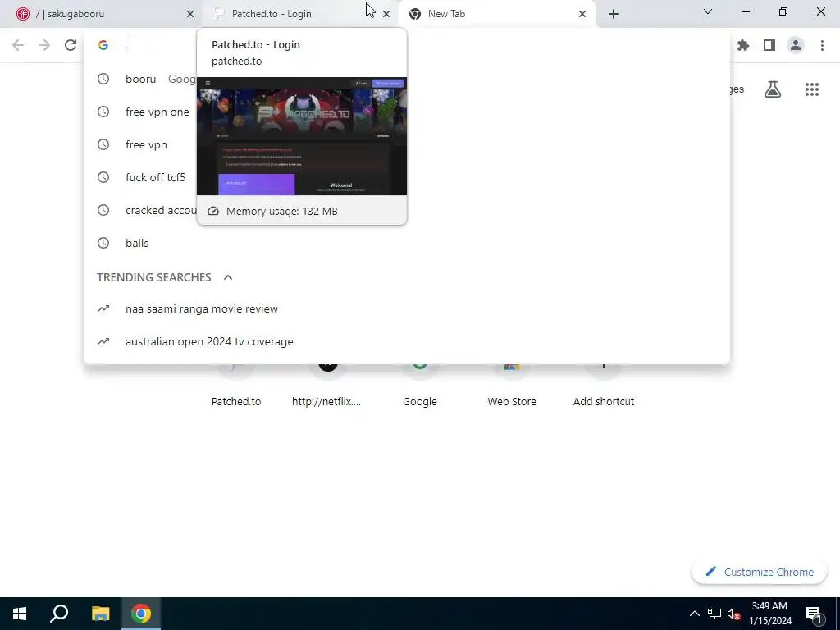
Task: Click the Customize Chrome button
Action: (759, 572)
